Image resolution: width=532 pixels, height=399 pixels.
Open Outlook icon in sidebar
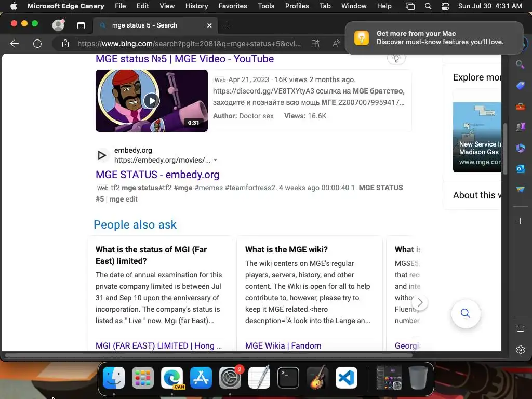520,169
